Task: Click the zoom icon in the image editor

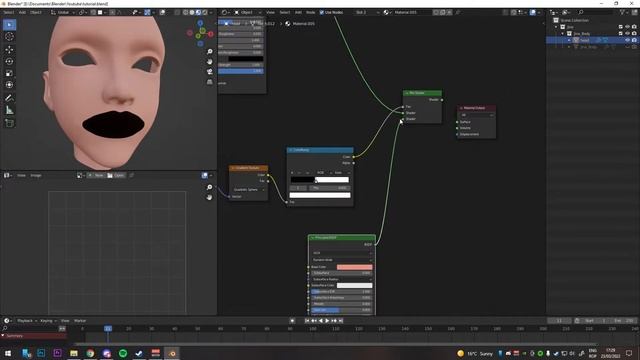Action: point(209,187)
